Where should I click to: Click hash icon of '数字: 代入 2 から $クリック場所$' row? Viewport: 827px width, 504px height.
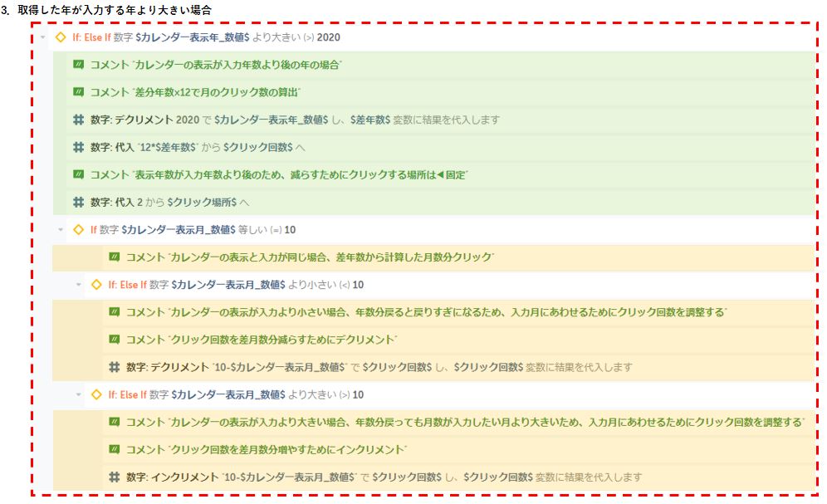tap(78, 202)
